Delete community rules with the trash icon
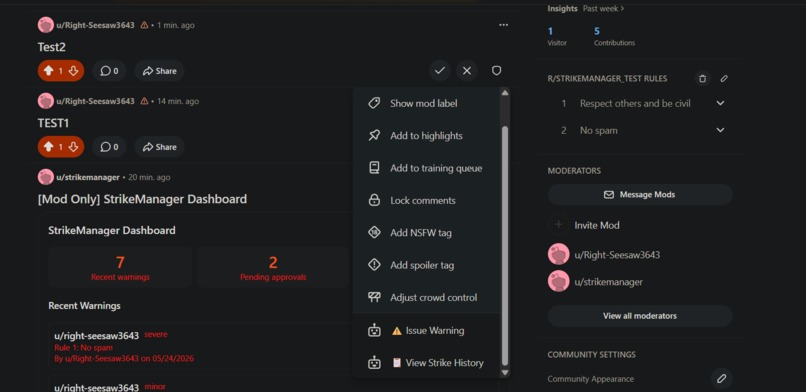The width and height of the screenshot is (806, 392). click(x=702, y=79)
